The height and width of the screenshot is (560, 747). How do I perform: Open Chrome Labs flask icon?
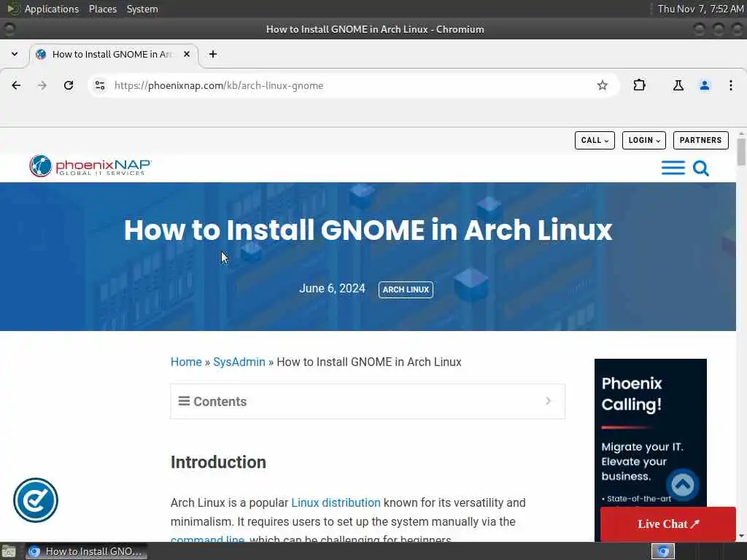pyautogui.click(x=678, y=85)
